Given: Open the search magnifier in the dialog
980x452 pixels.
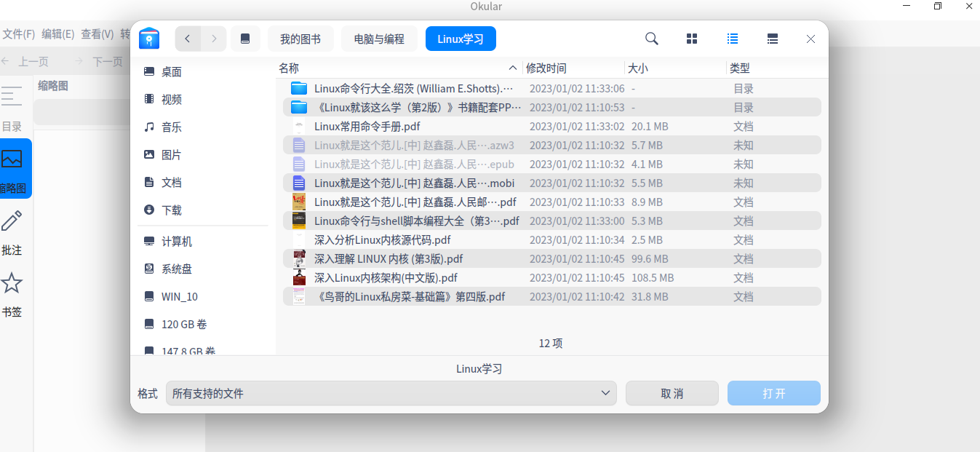Looking at the screenshot, I should click(652, 39).
